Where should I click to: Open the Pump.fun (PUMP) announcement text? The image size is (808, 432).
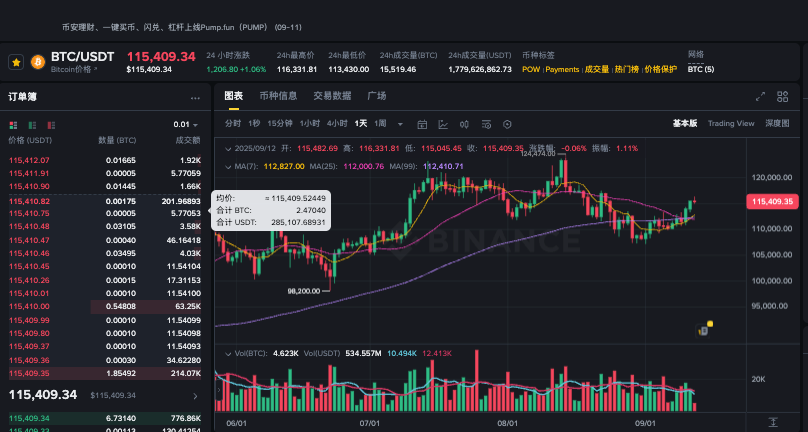point(182,27)
